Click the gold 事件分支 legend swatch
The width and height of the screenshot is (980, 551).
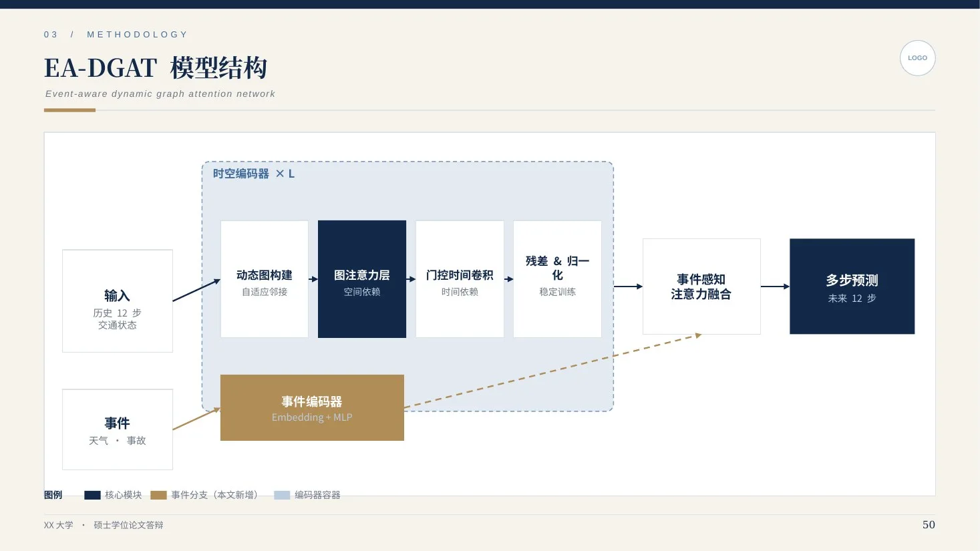click(158, 495)
